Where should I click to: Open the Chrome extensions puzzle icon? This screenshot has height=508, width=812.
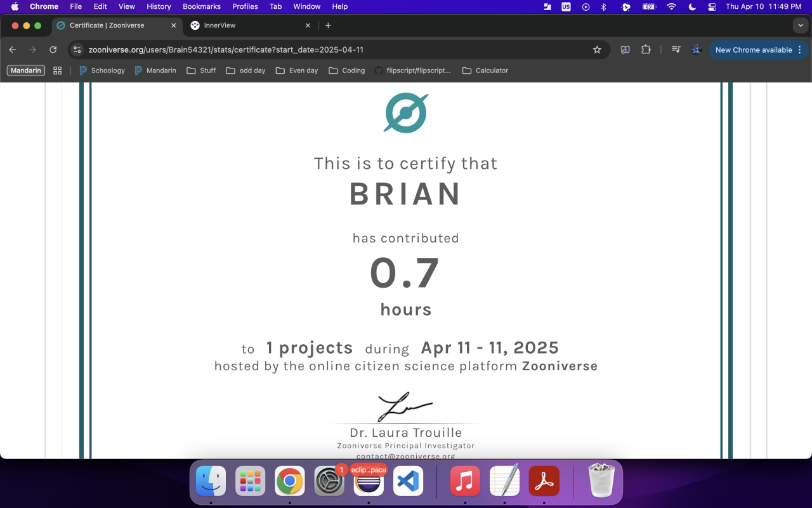click(x=646, y=50)
